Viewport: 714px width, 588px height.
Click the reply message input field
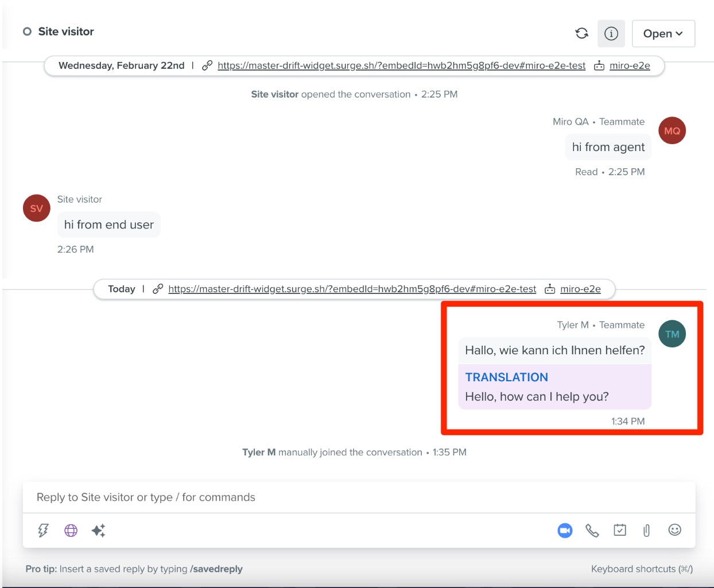click(x=359, y=497)
